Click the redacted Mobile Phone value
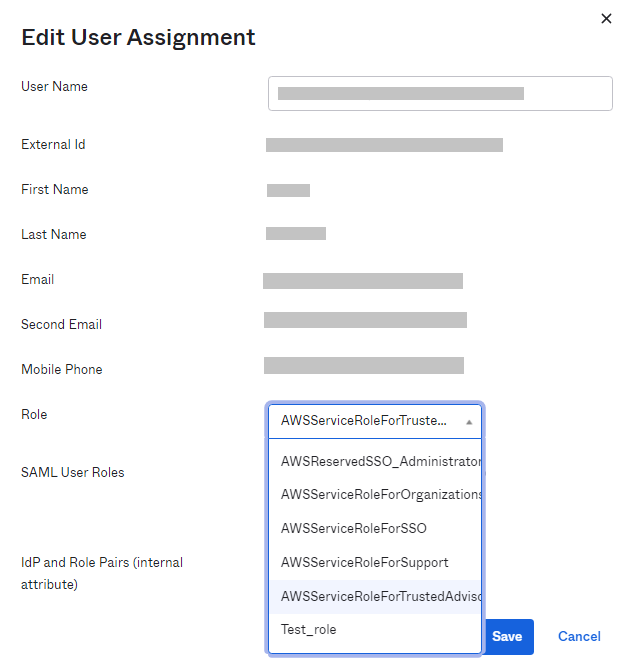The height and width of the screenshot is (664, 631). click(364, 365)
